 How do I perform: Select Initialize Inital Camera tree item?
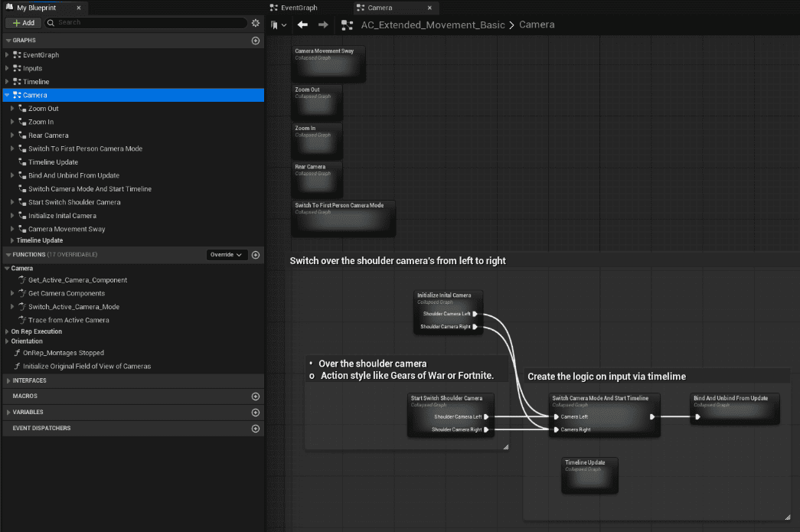coord(62,216)
